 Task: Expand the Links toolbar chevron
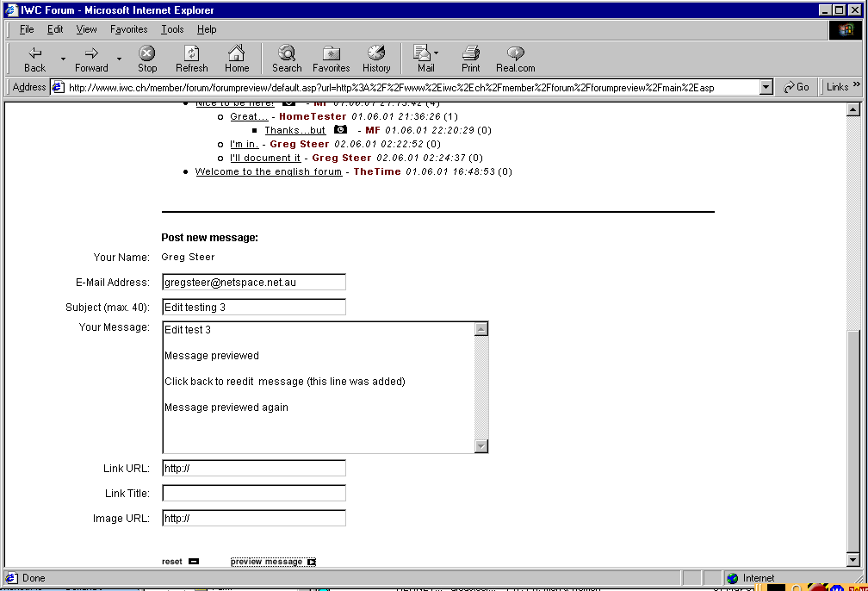[856, 84]
